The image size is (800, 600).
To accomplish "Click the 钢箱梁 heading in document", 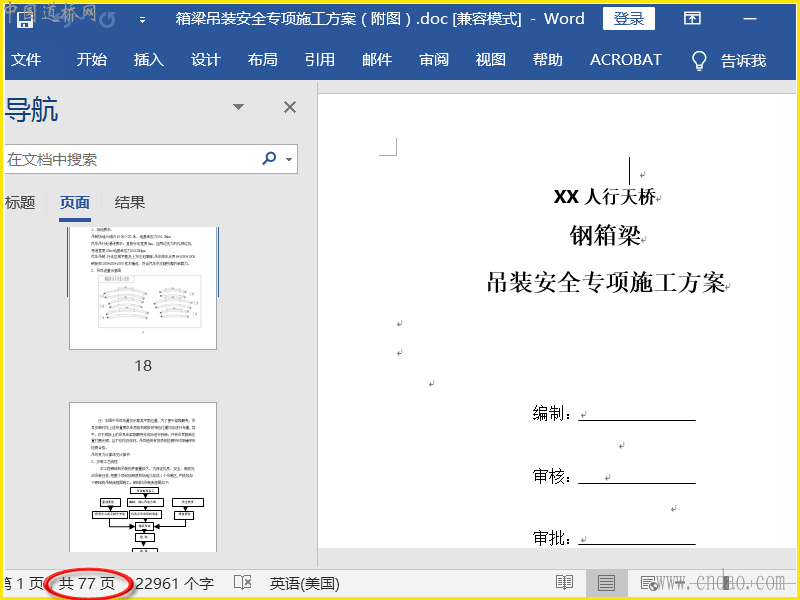I will point(605,236).
